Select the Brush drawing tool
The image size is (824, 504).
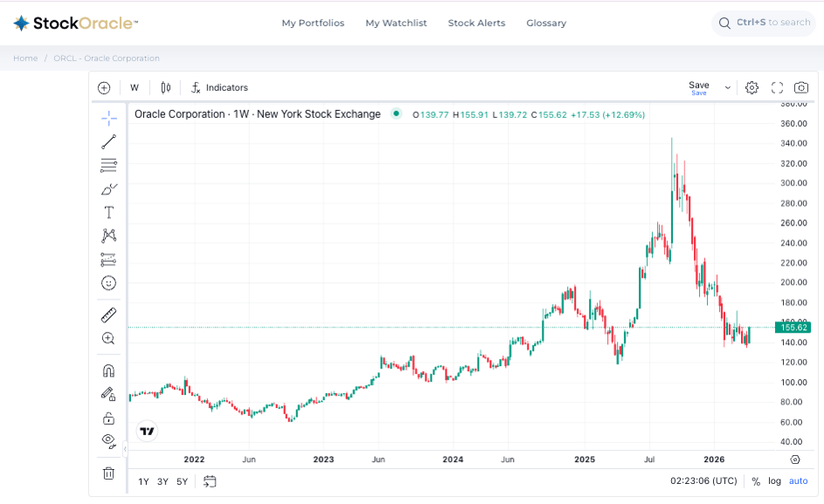point(108,189)
